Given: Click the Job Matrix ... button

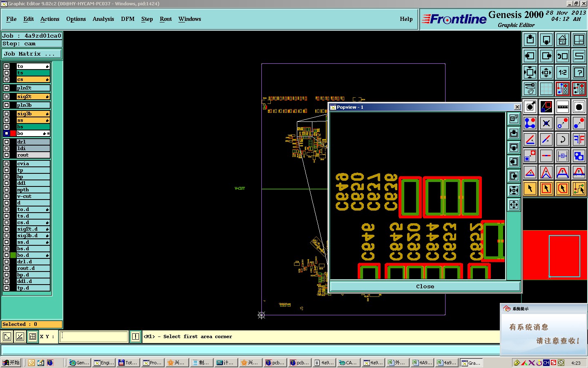Looking at the screenshot, I should coord(32,54).
